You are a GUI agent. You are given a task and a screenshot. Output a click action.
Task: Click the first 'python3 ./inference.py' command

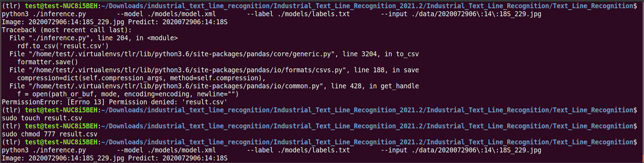(x=44, y=14)
